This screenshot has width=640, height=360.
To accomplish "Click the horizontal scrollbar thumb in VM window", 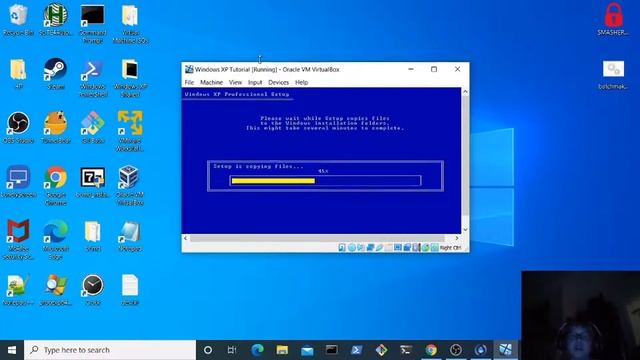I will point(317,238).
